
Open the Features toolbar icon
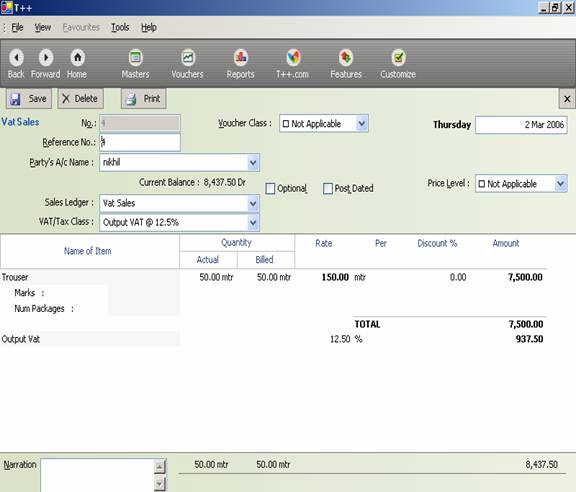click(346, 57)
